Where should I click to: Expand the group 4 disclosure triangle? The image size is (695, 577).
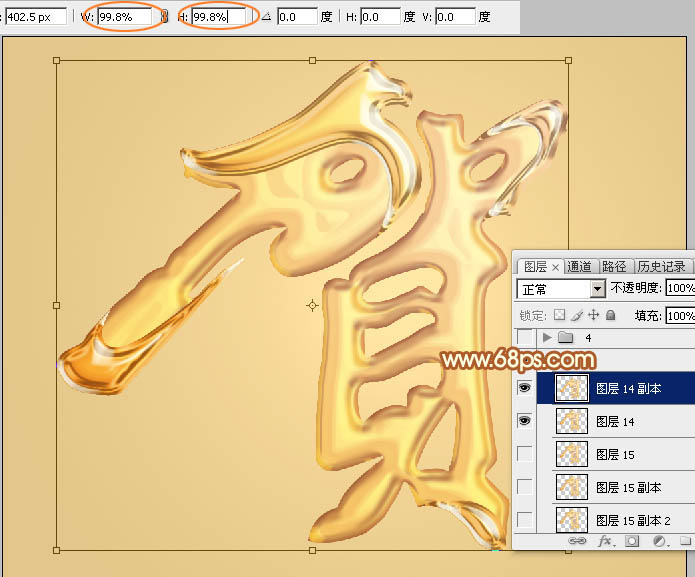tap(547, 338)
